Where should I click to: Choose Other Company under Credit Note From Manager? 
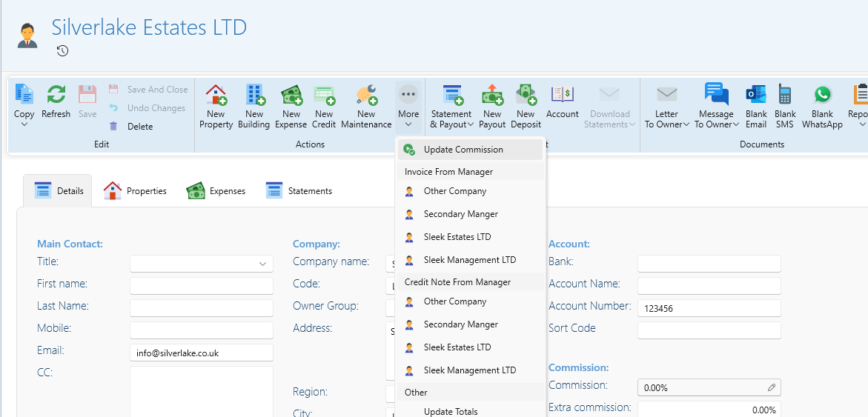[470, 301]
